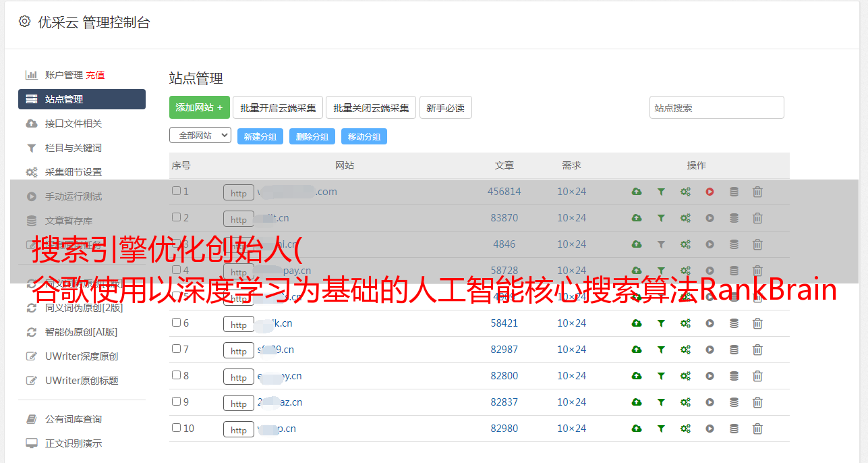Screen dimensions: 868x463
Task: Select the checkbox for row 10
Action: pos(176,428)
